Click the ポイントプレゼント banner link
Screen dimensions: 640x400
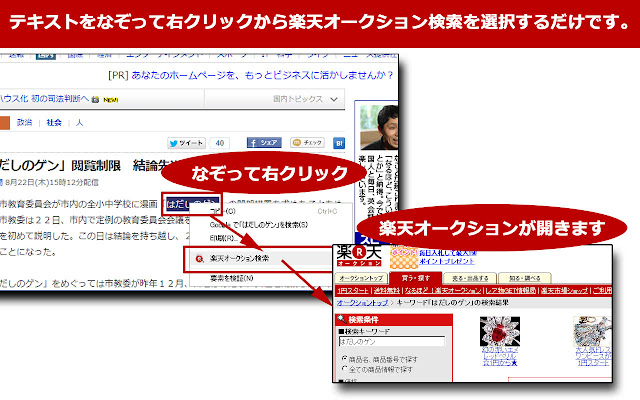447,261
